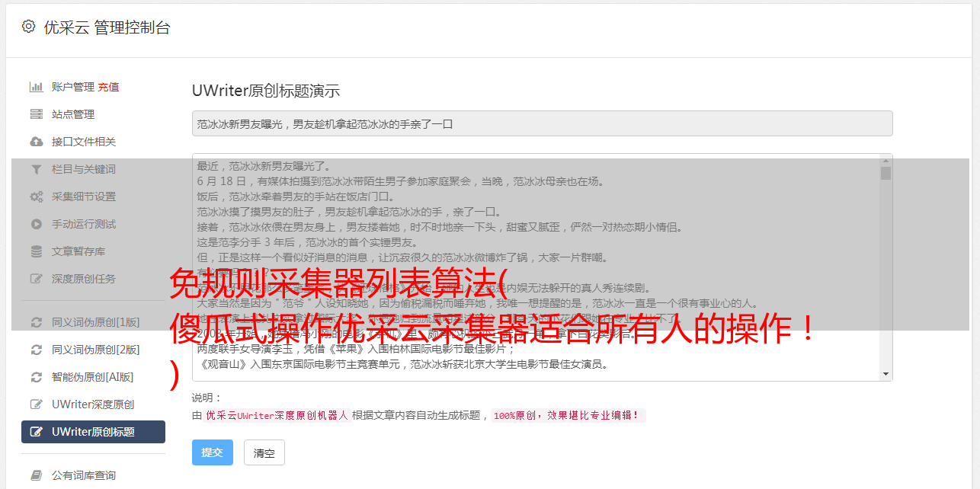Go to UWriter深度原创 page
980x489 pixels.
tap(93, 404)
